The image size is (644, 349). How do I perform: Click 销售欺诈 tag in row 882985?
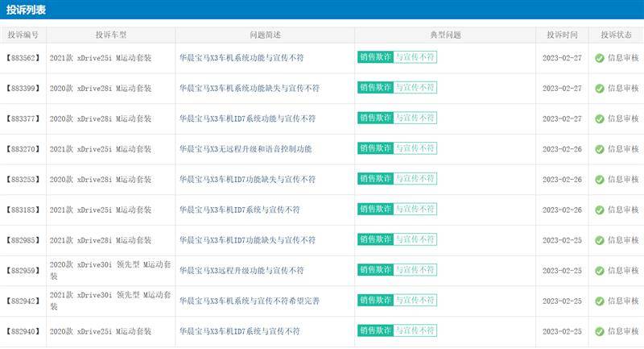tap(375, 239)
